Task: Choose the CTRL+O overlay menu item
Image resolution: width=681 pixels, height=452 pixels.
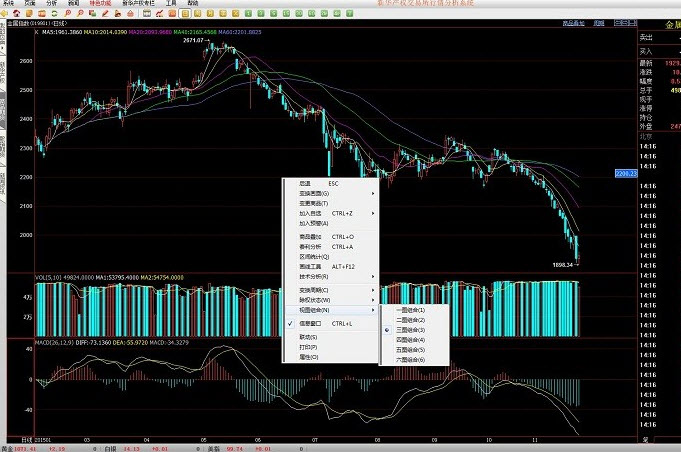Action: (331, 237)
